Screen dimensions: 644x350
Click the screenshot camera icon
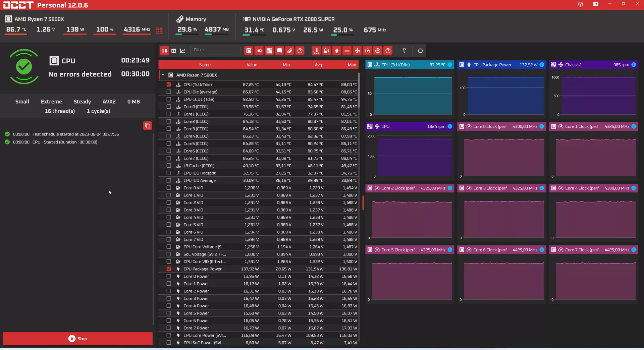coord(596,4)
